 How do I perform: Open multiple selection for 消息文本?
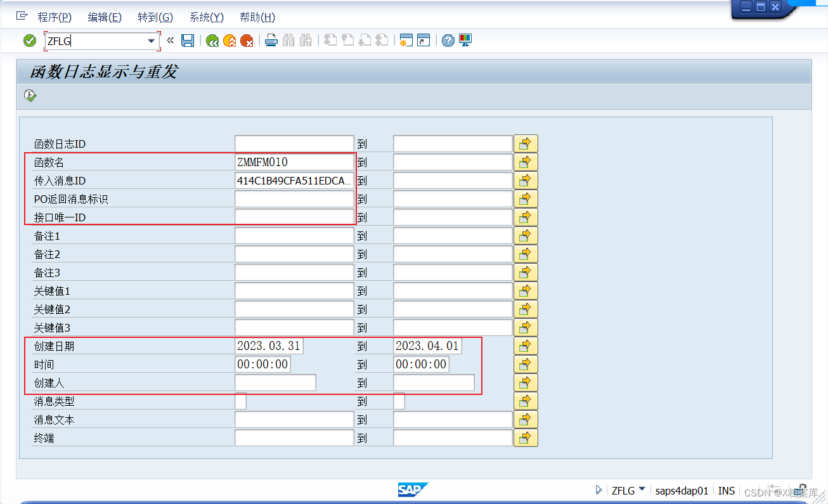coord(526,420)
